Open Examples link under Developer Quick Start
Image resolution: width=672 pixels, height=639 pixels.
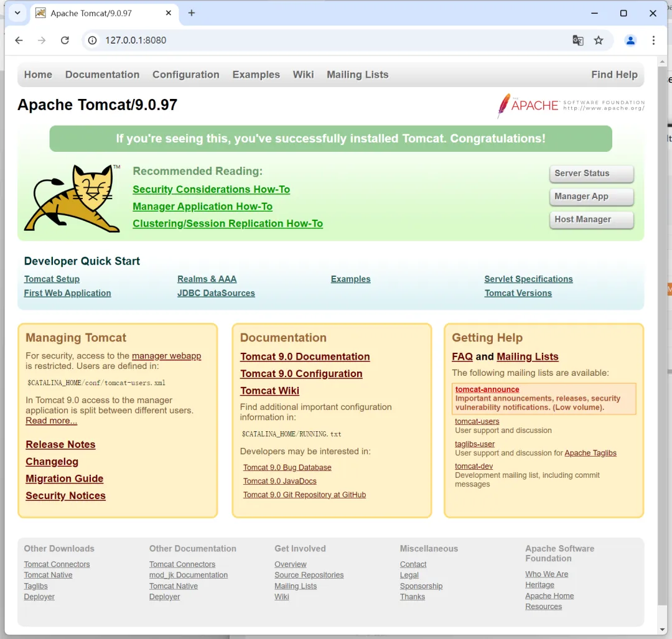(x=350, y=279)
